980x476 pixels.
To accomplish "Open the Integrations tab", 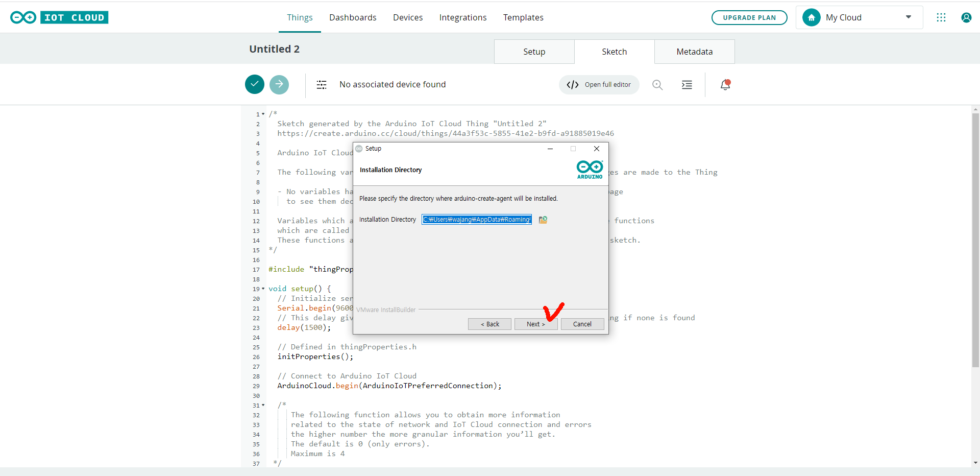I will coord(463,17).
